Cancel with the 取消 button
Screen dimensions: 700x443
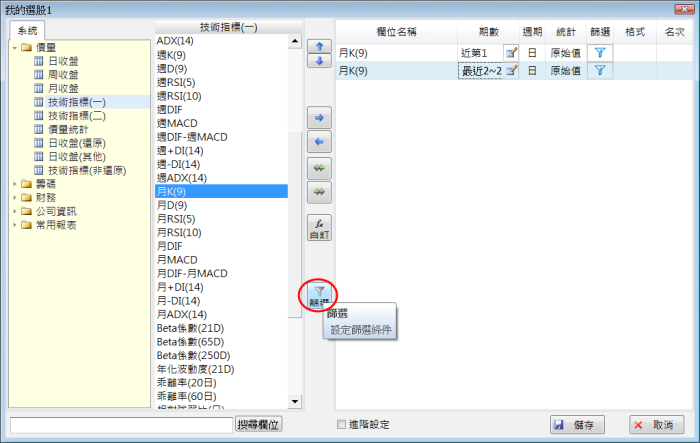pyautogui.click(x=657, y=425)
